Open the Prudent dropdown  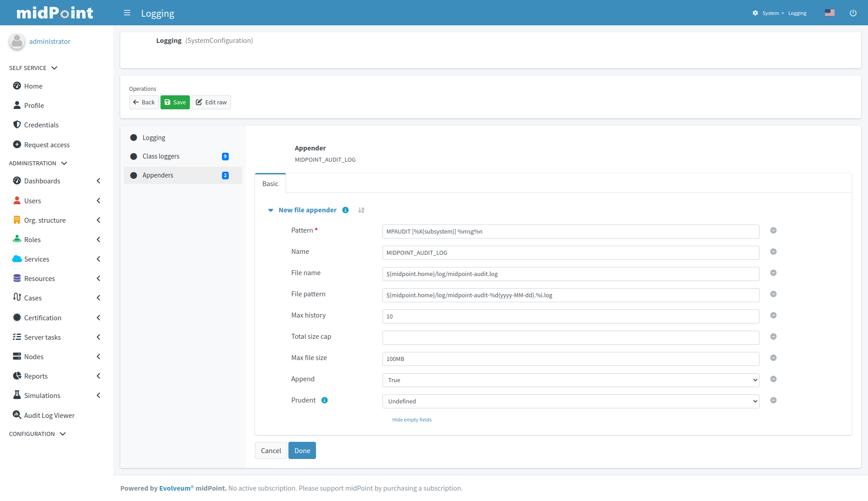point(571,401)
